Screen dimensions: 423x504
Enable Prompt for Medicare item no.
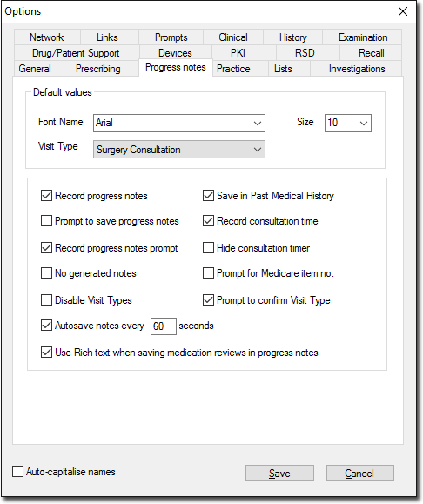tap(208, 273)
